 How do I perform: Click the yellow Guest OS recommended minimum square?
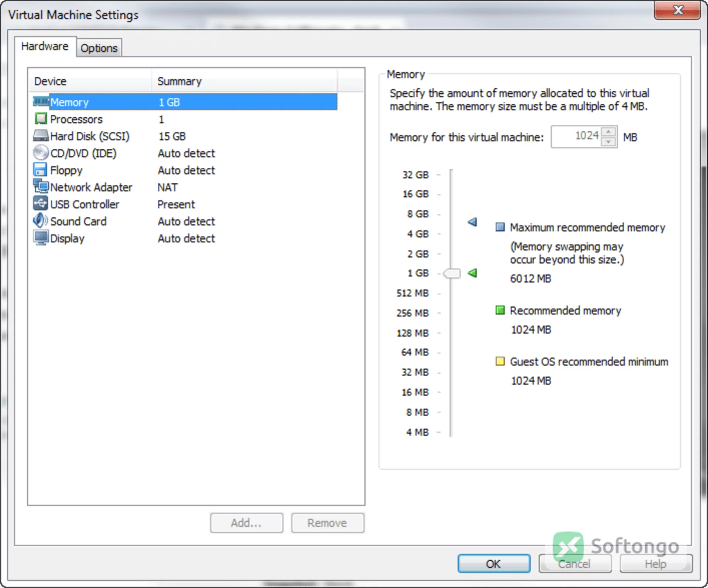500,361
